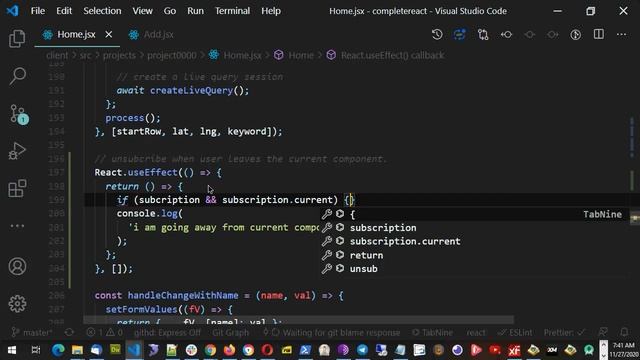Expand the src breadcrumb segment
The image size is (640, 360).
coord(85,55)
